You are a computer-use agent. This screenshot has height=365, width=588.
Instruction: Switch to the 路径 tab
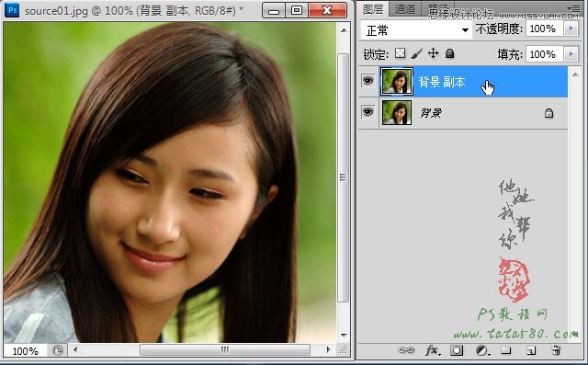coord(438,9)
